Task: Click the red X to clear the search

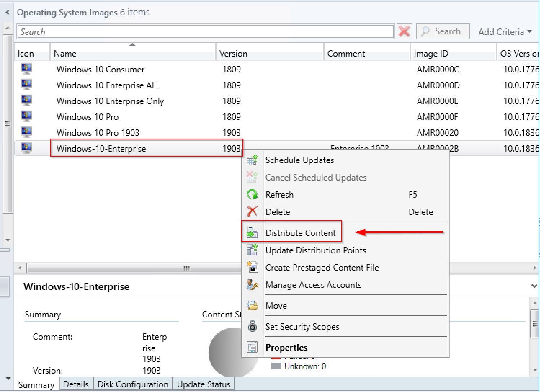Action: tap(404, 31)
